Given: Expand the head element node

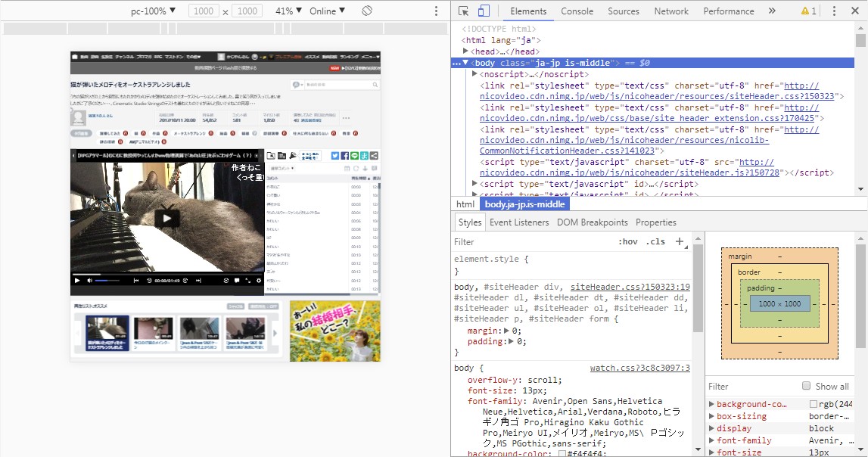Looking at the screenshot, I should (466, 51).
